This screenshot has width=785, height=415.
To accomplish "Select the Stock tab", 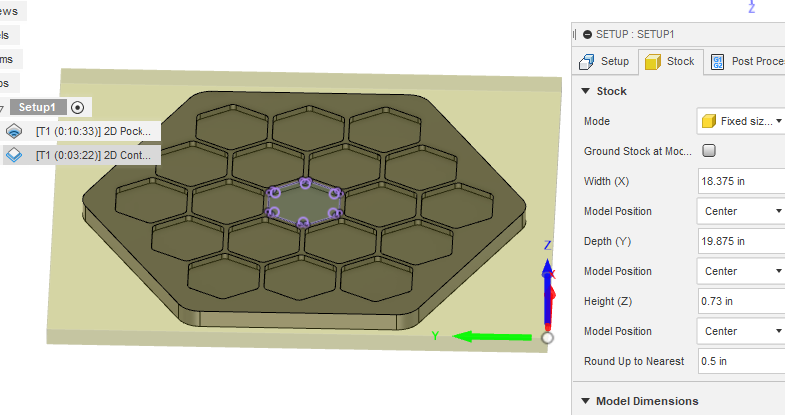I will [x=670, y=62].
